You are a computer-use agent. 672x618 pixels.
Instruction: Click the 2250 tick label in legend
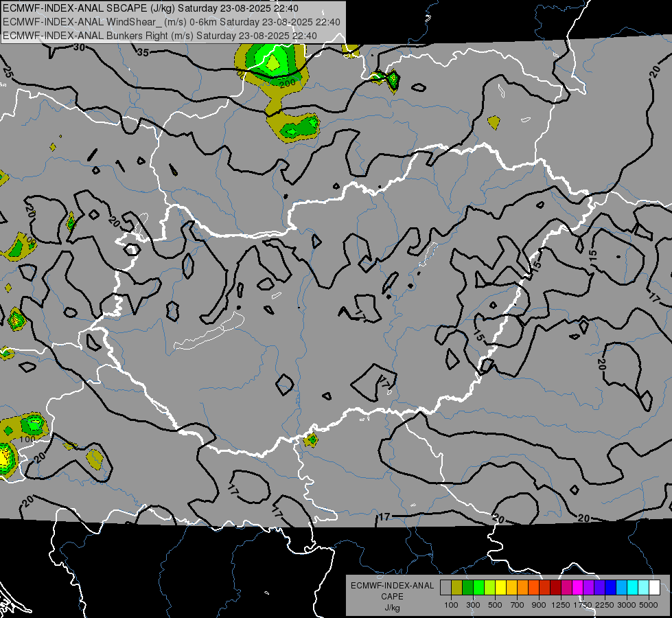(605, 605)
